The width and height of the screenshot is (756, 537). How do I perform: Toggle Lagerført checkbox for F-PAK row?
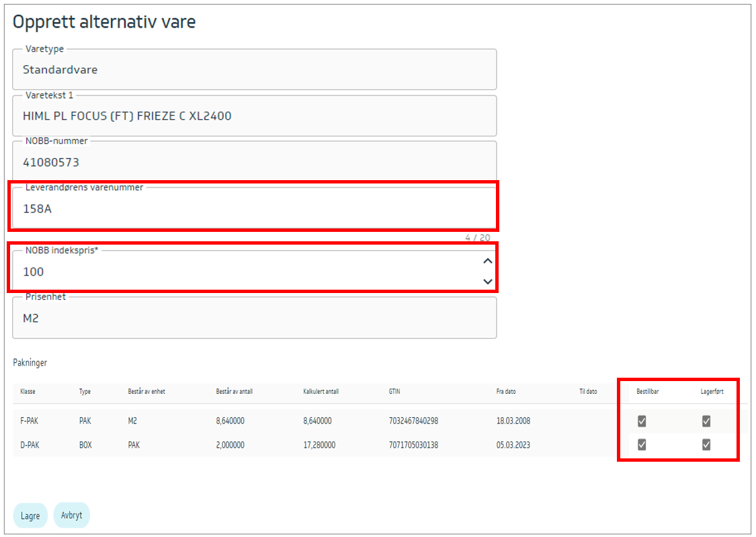706,421
